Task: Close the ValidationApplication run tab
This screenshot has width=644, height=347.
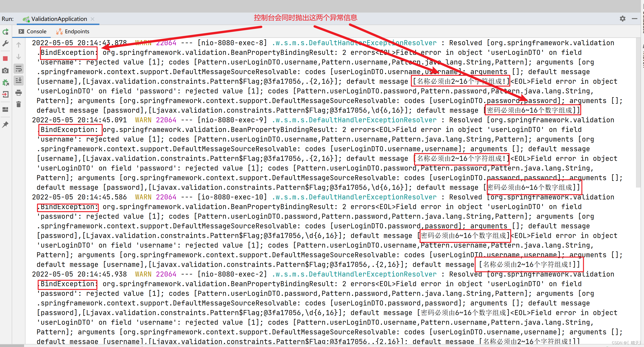Action: [92, 19]
